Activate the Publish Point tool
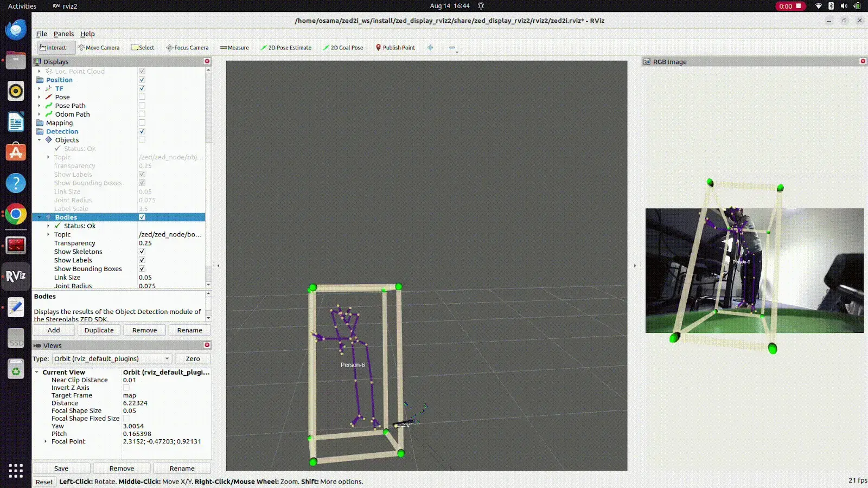Image resolution: width=868 pixels, height=488 pixels. 395,48
